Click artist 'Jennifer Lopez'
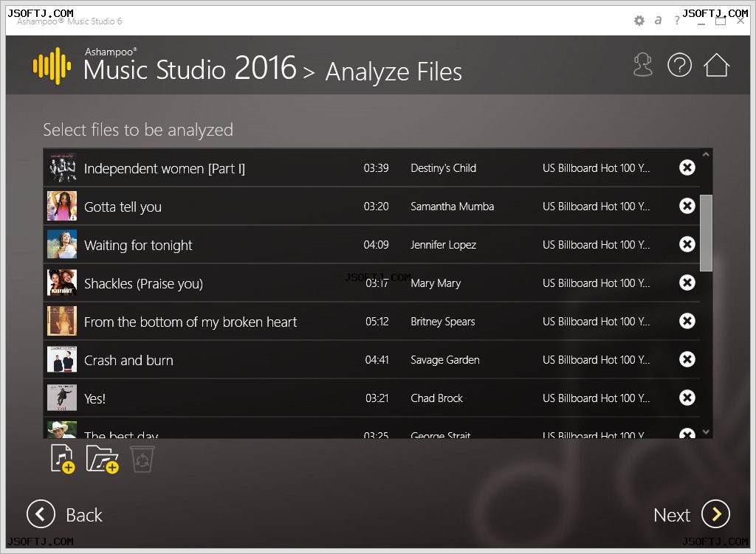Image resolution: width=756 pixels, height=554 pixels. click(x=443, y=245)
